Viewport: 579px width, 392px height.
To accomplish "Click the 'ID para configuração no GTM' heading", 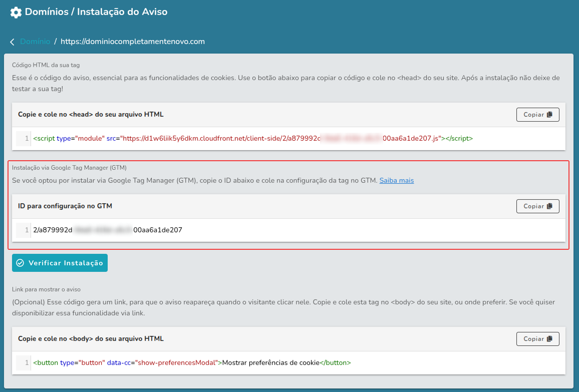I will (x=65, y=206).
